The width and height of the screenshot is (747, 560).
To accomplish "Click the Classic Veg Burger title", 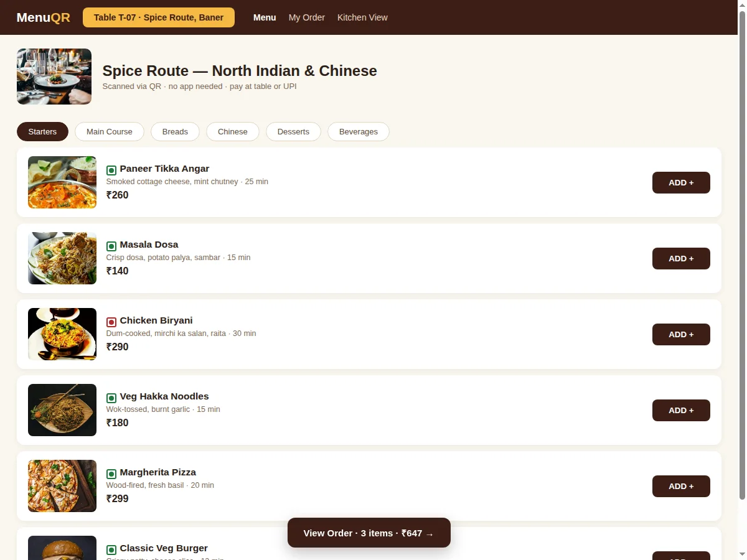I will (164, 548).
